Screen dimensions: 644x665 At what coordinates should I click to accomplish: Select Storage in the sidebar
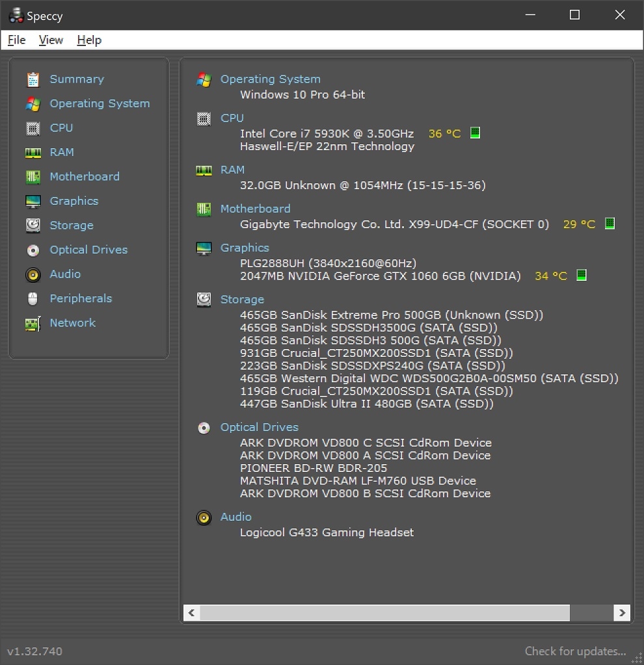coord(72,226)
